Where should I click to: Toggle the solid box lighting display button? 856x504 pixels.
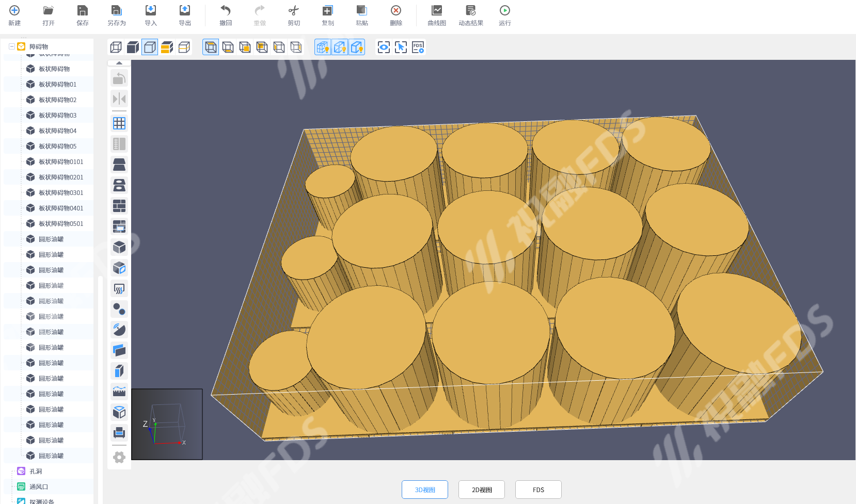357,47
